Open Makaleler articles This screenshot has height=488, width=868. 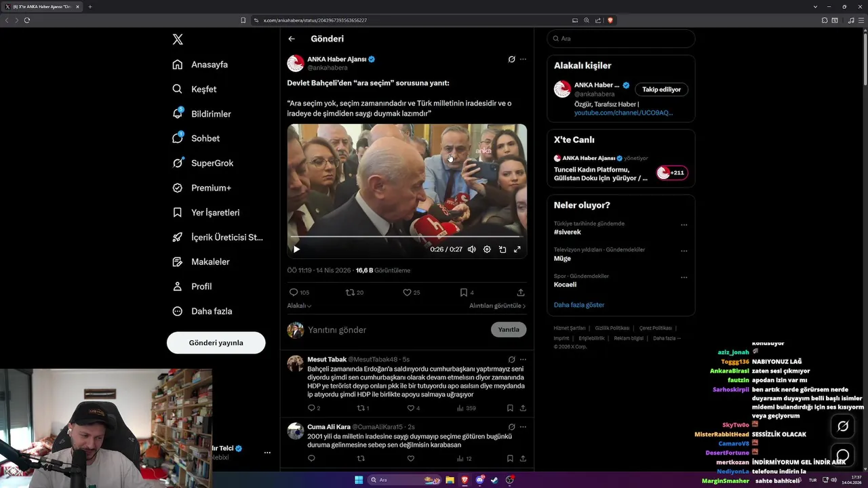(x=201, y=262)
